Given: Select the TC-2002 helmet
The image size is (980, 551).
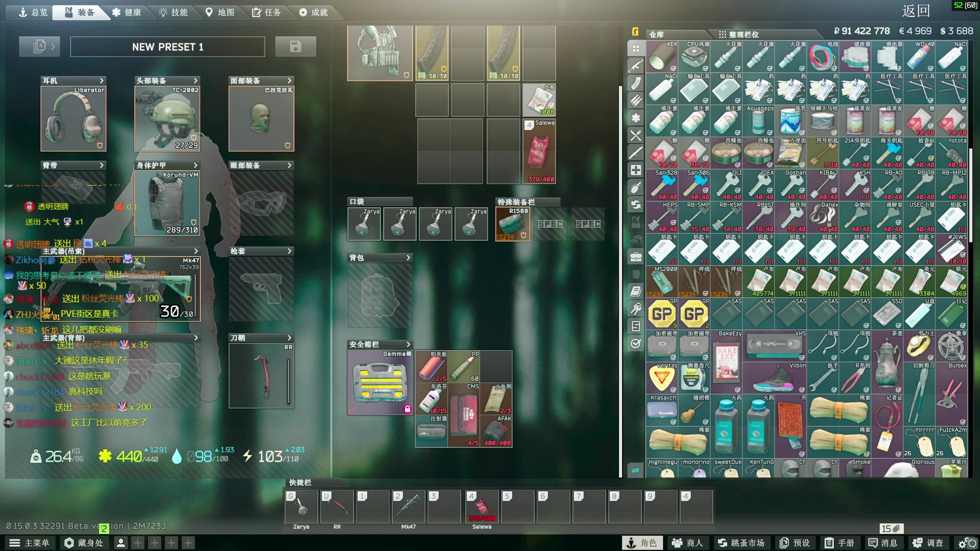Looking at the screenshot, I should point(167,118).
